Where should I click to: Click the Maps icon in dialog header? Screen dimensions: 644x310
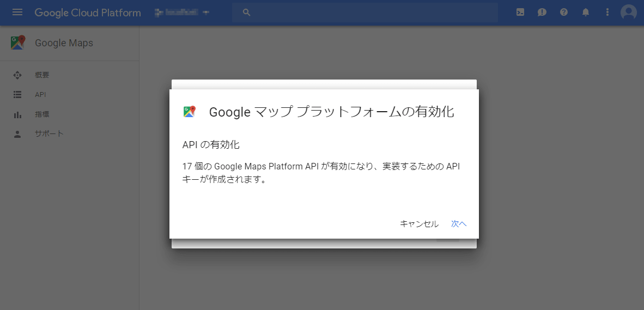pos(190,112)
